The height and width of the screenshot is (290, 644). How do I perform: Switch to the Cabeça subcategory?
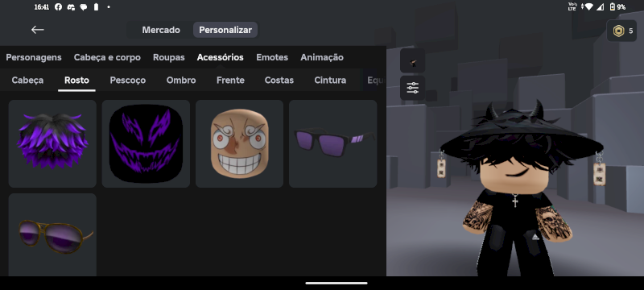(x=27, y=80)
